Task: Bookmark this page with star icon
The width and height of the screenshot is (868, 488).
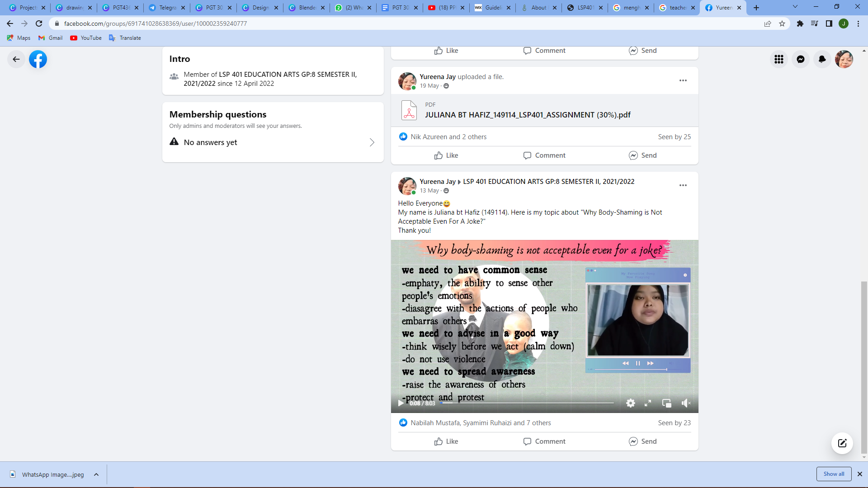Action: (x=782, y=23)
